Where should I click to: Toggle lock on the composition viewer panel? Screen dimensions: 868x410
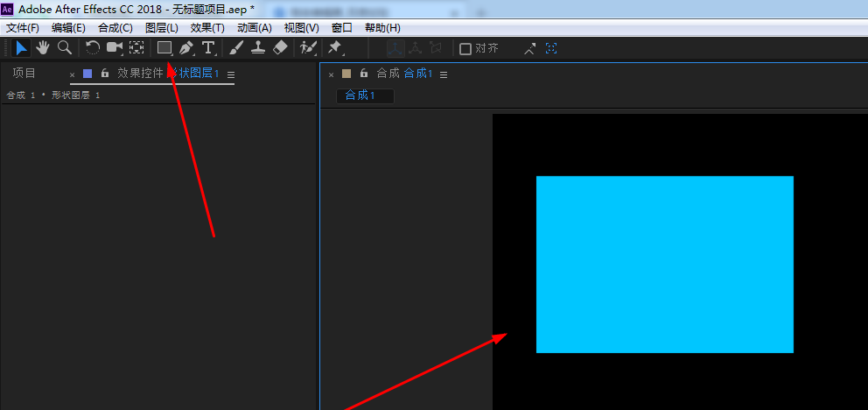coord(363,74)
